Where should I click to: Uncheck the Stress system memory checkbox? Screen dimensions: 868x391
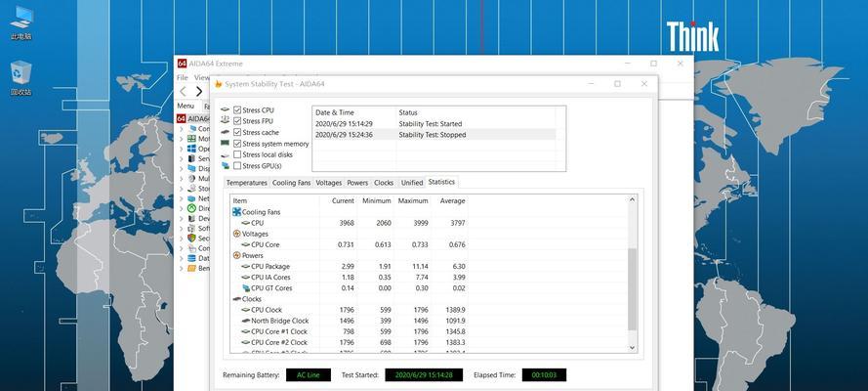click(x=237, y=144)
